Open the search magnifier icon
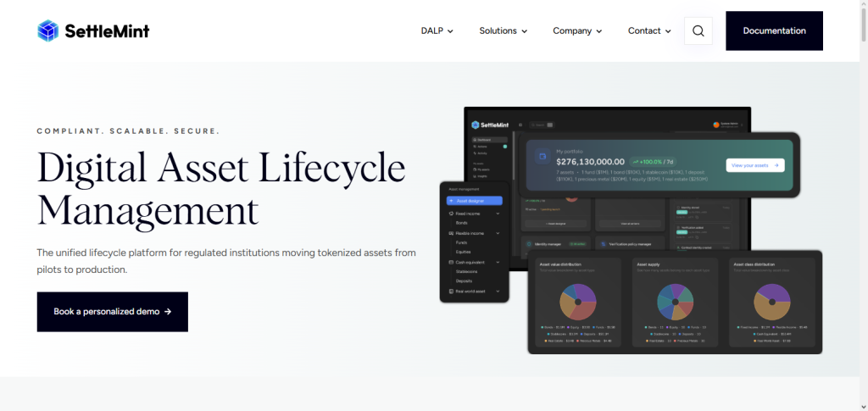 point(698,31)
